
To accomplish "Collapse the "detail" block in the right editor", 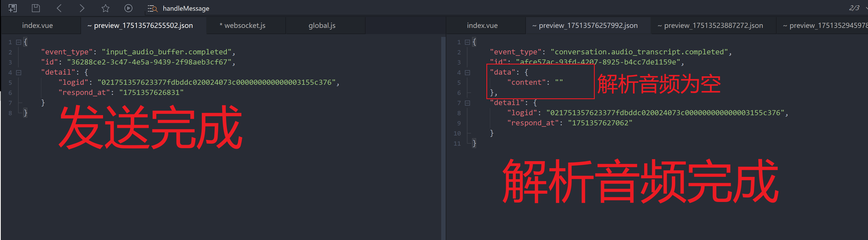I will click(x=467, y=103).
